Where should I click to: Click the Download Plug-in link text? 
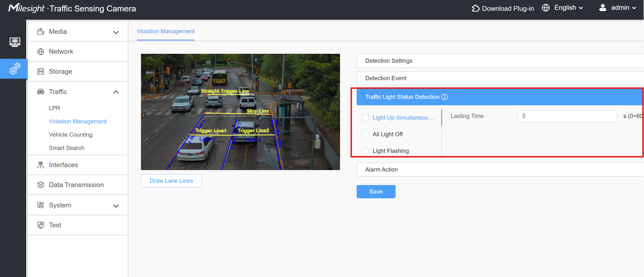pos(508,9)
